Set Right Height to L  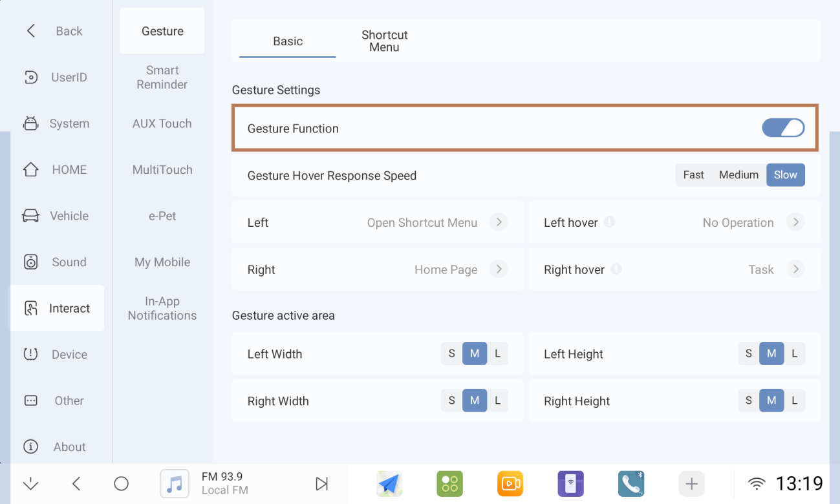tap(794, 401)
